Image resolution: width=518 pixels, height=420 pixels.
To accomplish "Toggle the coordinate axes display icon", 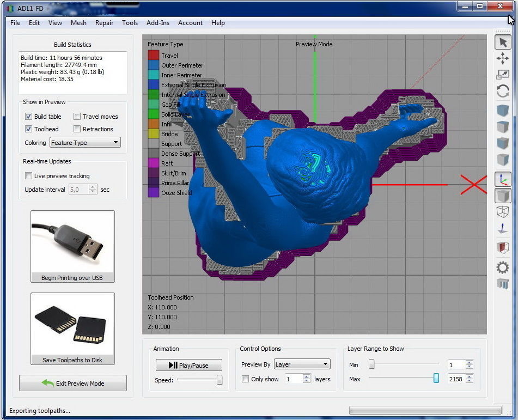I will pos(503,179).
